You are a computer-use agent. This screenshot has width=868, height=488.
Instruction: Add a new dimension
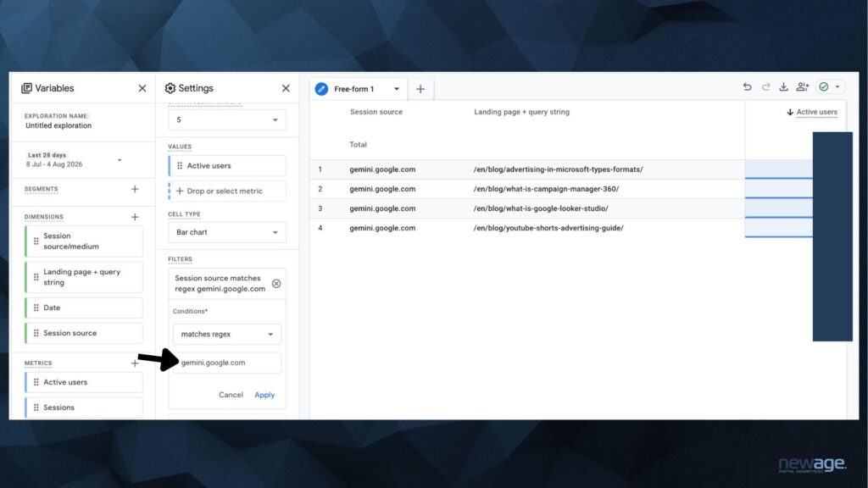click(x=135, y=217)
